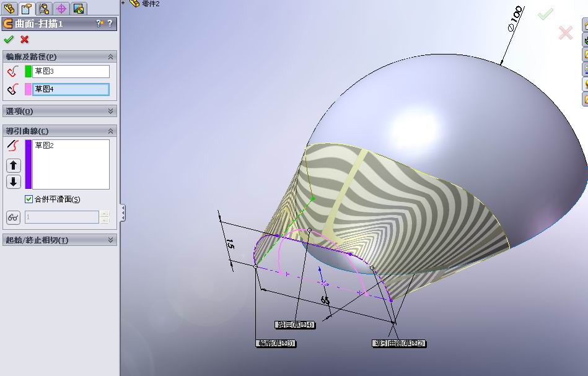Click the 路徑(草图4) callout label
This screenshot has width=588, height=376.
coord(295,325)
